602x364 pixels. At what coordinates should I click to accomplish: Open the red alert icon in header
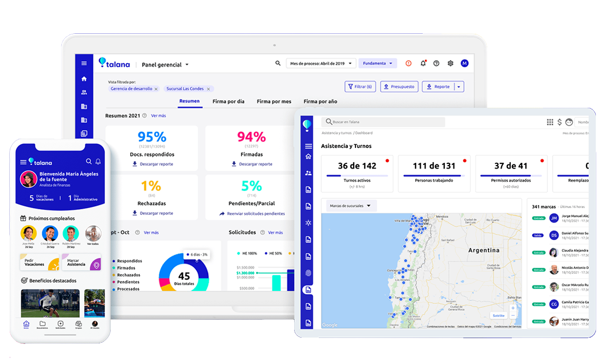pos(409,64)
